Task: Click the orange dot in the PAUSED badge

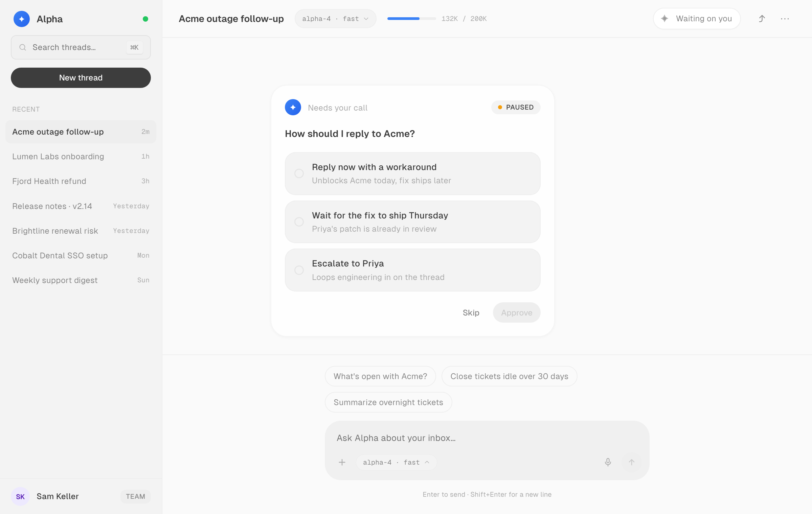Action: [x=500, y=107]
